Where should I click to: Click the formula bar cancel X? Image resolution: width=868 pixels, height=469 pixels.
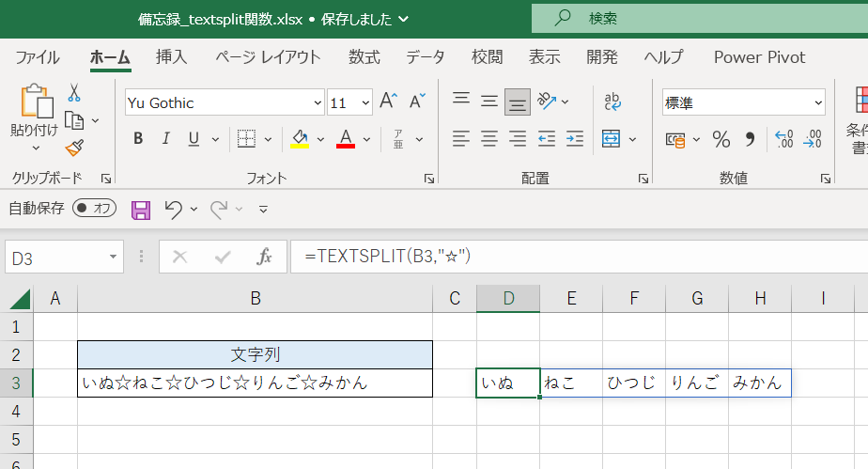coord(180,257)
